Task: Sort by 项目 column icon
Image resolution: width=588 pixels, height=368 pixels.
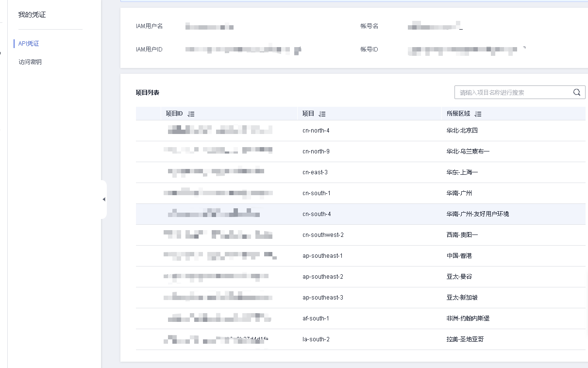Action: point(322,114)
